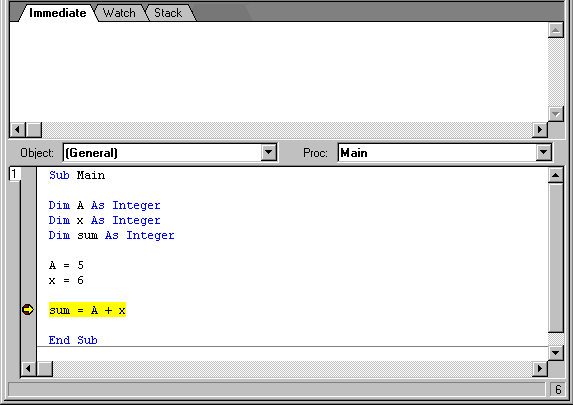Open the Proc dropdown arrow

(x=543, y=152)
